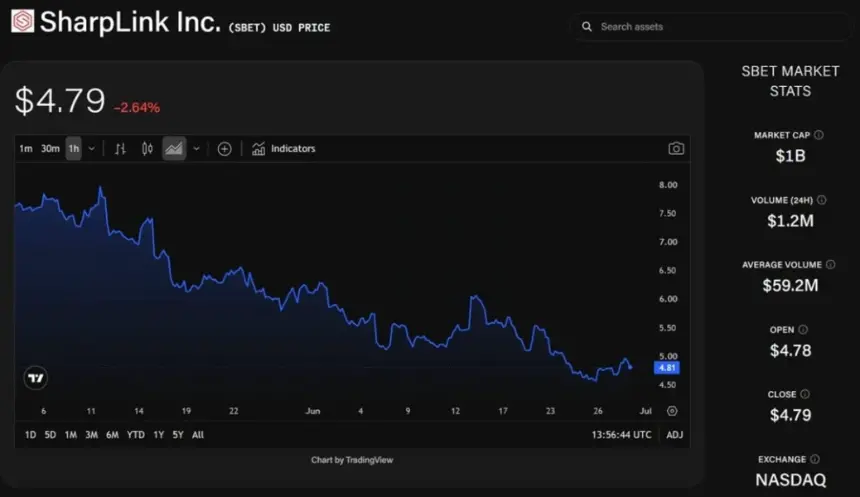Set range to 1M
This screenshot has height=497, width=860.
(x=71, y=435)
